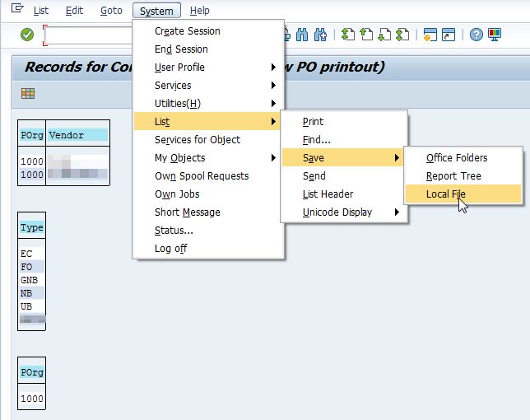Open Help with the question mark icon

(476, 35)
